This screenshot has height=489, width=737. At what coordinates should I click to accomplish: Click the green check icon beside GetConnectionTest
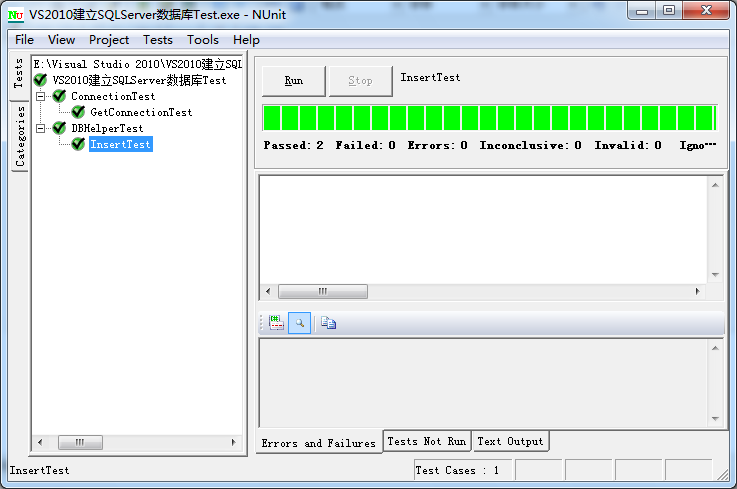point(78,112)
